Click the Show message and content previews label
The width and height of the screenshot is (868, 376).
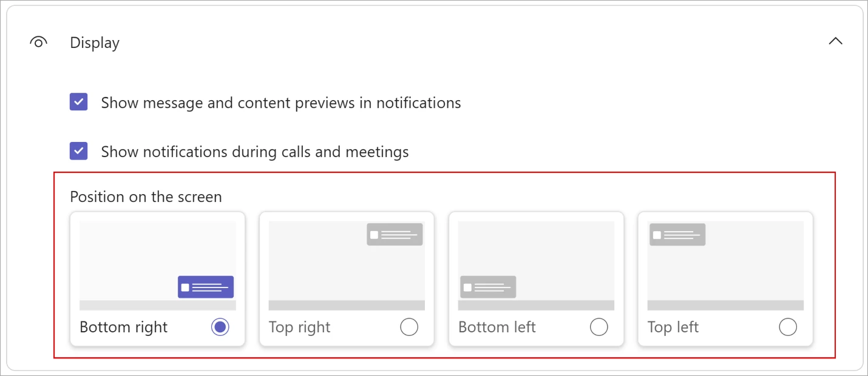[x=281, y=103]
